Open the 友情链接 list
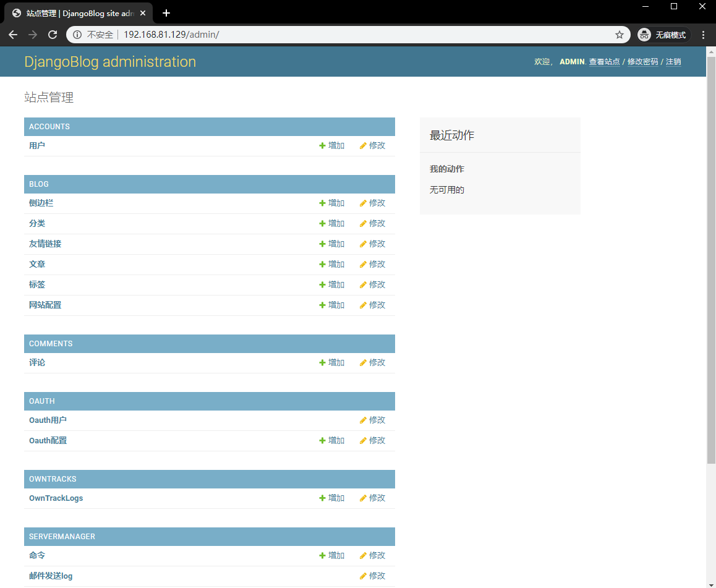716x588 pixels. (x=45, y=244)
